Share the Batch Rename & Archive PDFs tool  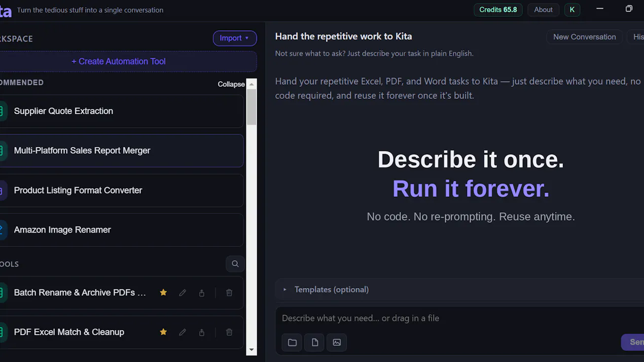click(x=202, y=293)
